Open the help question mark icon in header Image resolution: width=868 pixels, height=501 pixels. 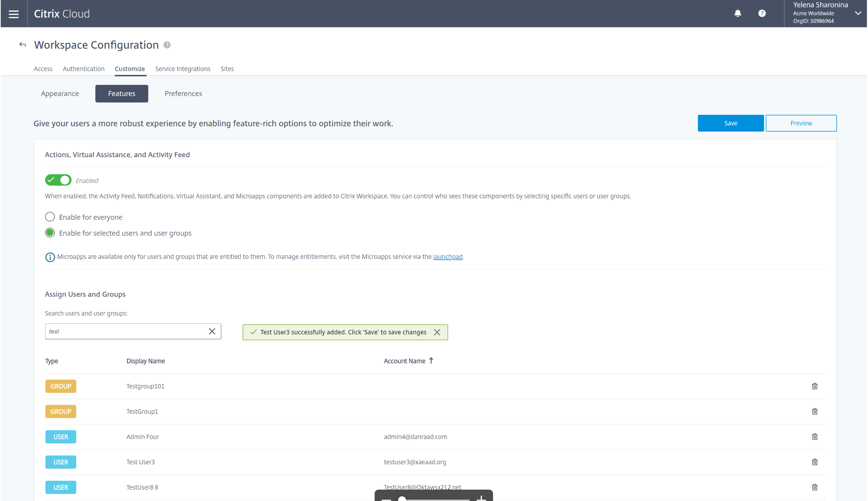(762, 13)
